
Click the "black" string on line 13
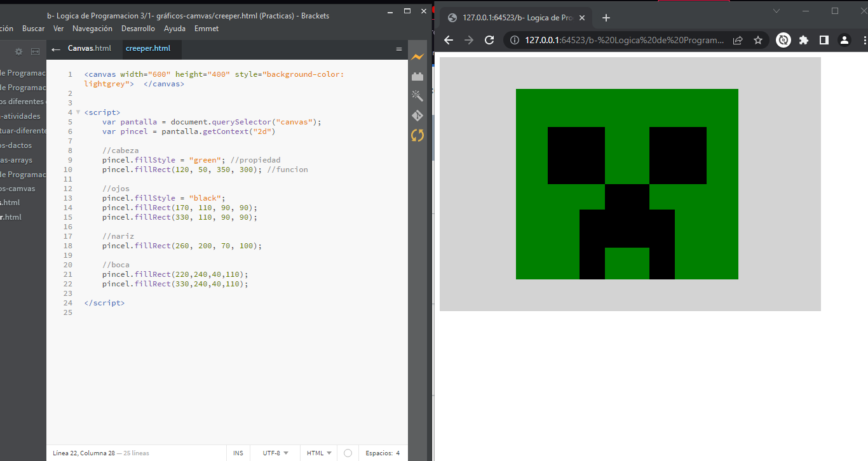click(x=205, y=198)
